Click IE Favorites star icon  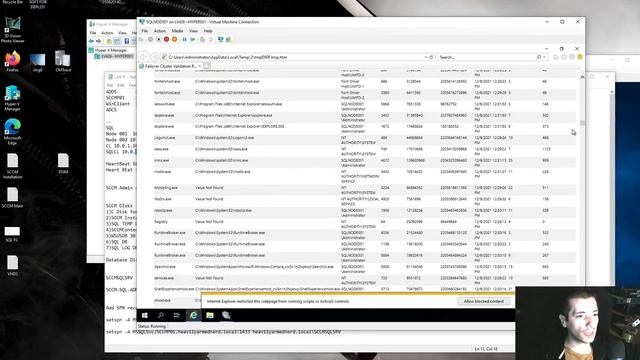(x=564, y=57)
